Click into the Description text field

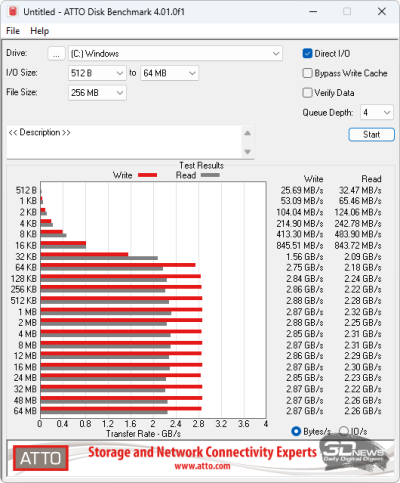click(x=124, y=142)
